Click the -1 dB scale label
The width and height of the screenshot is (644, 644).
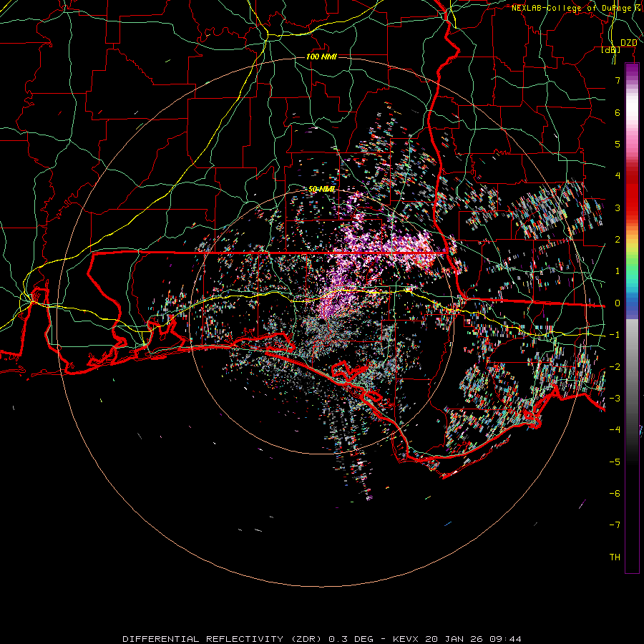pyautogui.click(x=615, y=335)
